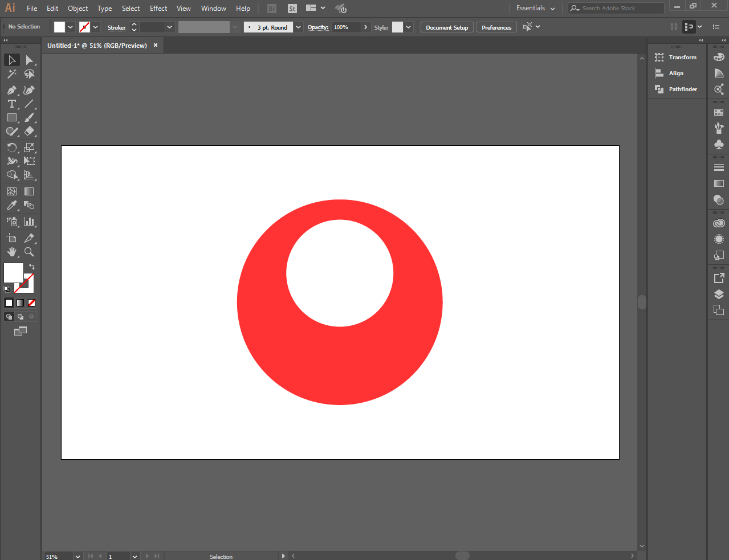Select the Type tool
Image resolution: width=729 pixels, height=560 pixels.
tap(12, 104)
